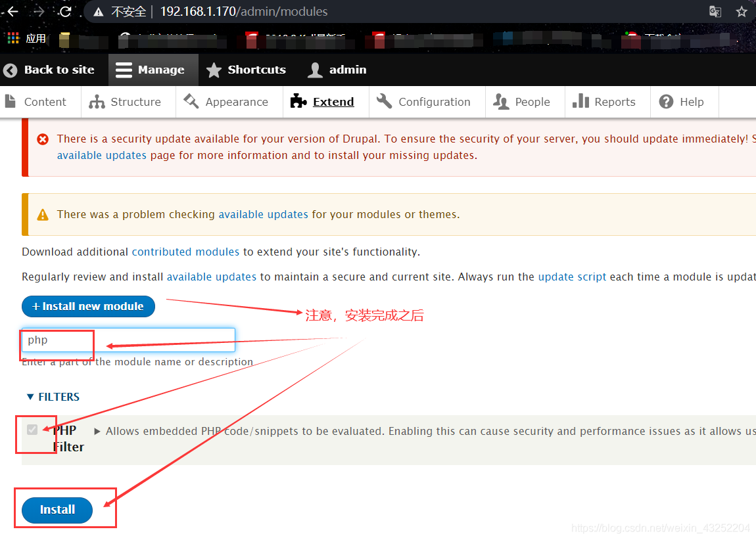Follow available updates link in security alert
Image resolution: width=756 pixels, height=540 pixels.
[x=102, y=156]
